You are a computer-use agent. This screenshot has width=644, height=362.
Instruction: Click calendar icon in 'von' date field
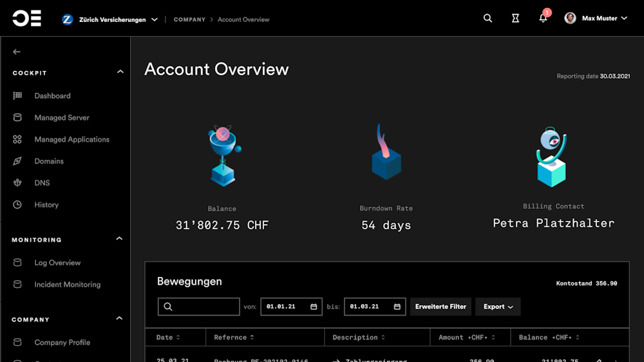tap(314, 307)
